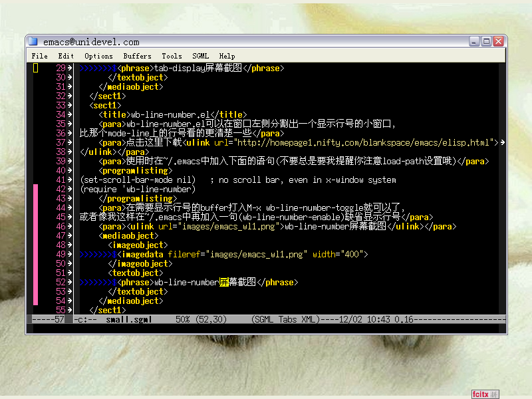Click "(wb-line-number-enable)" on line 45
The width and height of the screenshot is (532, 399).
(291, 217)
